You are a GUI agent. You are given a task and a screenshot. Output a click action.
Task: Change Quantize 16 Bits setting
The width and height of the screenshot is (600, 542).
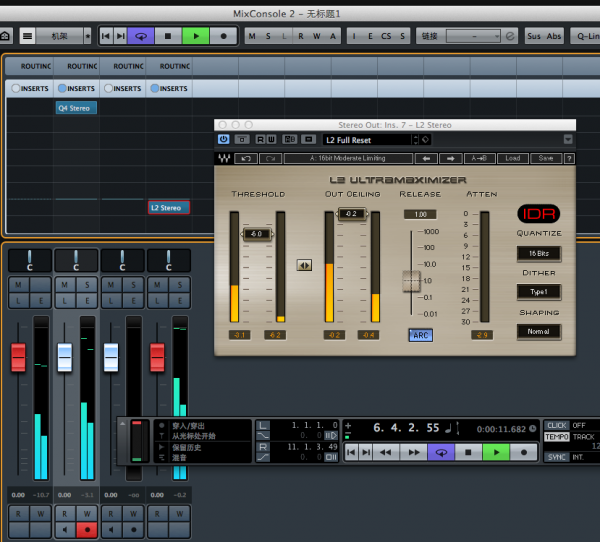[539, 253]
